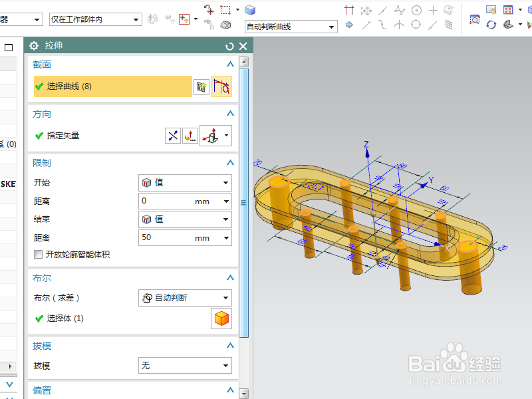The height and width of the screenshot is (399, 532).
Task: Click the Midpoint snap icon on line
Action: 383,11
